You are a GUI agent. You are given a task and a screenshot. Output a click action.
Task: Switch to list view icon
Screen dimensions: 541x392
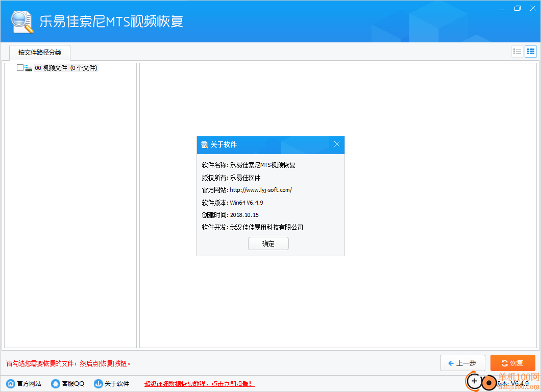click(x=517, y=52)
